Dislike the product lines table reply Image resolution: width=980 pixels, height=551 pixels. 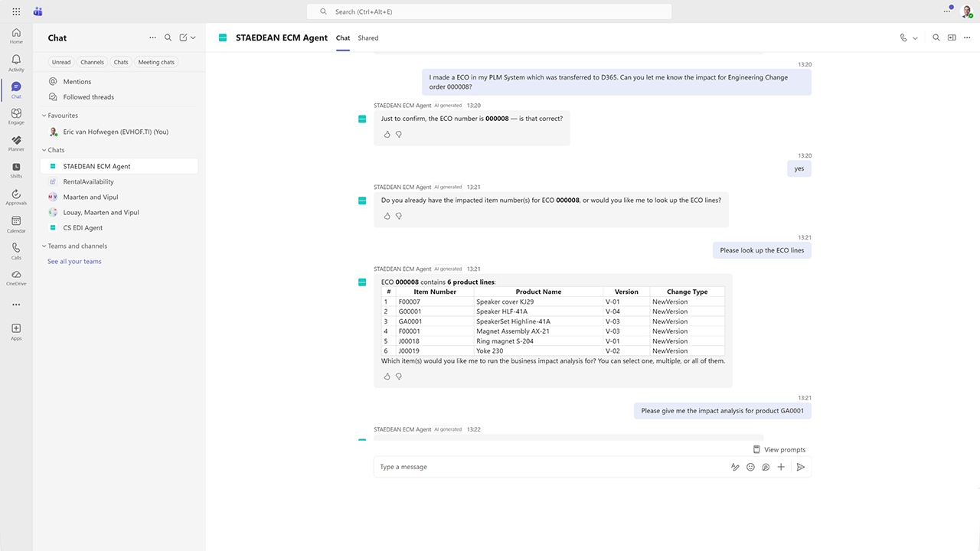click(398, 377)
